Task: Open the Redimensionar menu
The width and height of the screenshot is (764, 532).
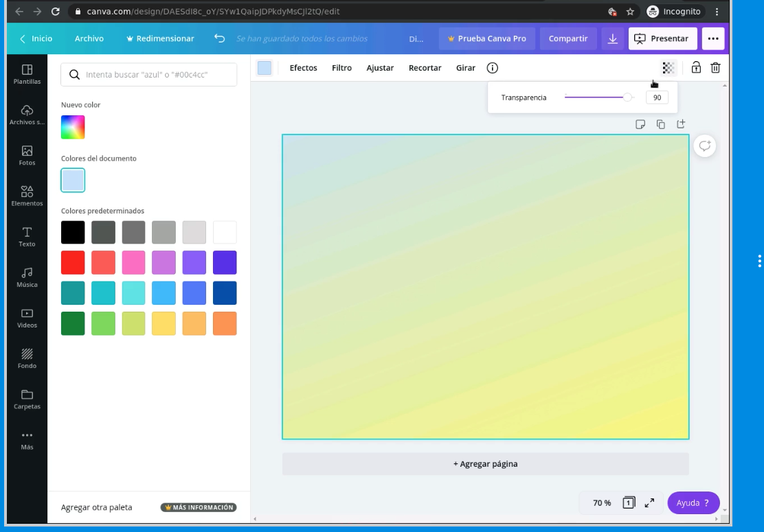Action: point(160,38)
